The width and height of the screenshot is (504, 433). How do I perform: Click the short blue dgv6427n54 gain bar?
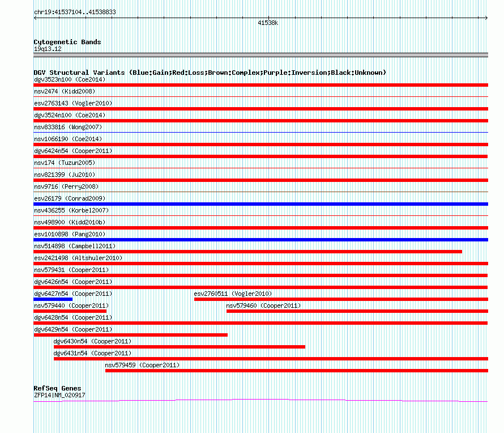(x=53, y=299)
